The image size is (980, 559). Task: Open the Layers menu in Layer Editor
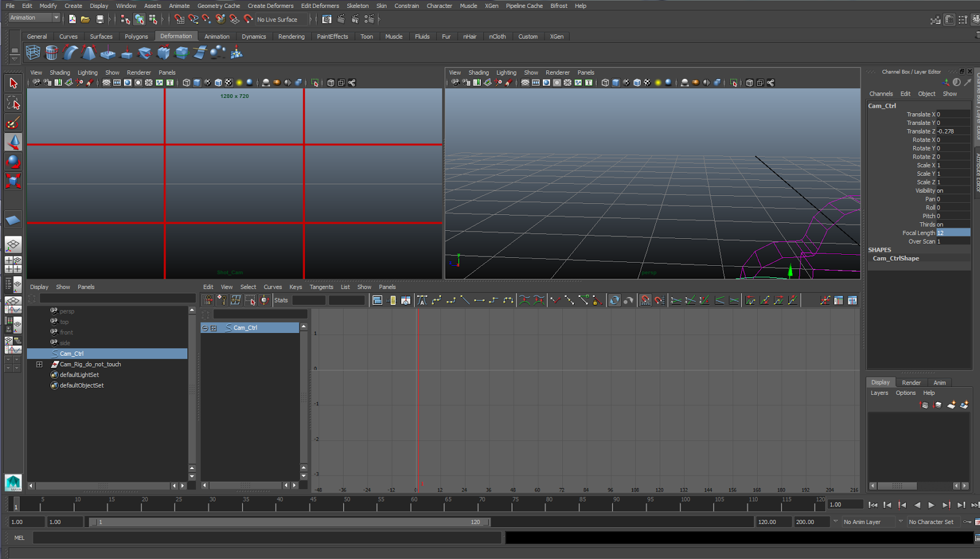[880, 393]
